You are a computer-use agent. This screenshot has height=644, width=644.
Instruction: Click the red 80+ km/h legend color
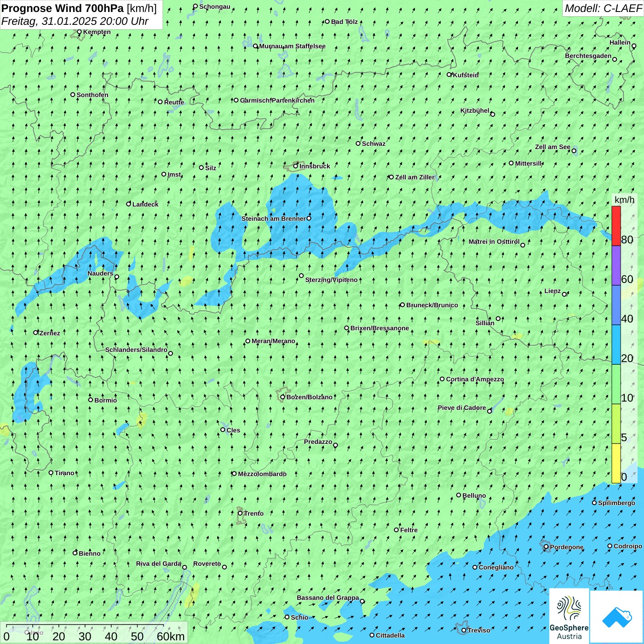point(616,226)
